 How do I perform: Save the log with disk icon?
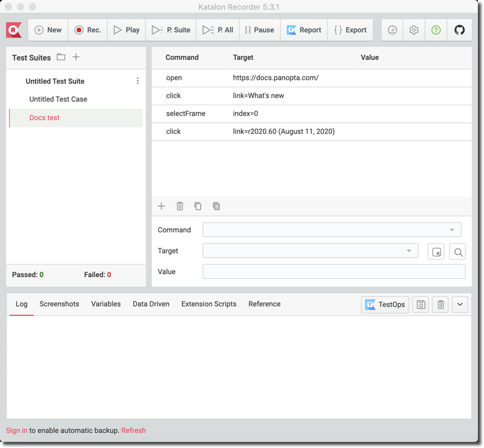tap(421, 305)
